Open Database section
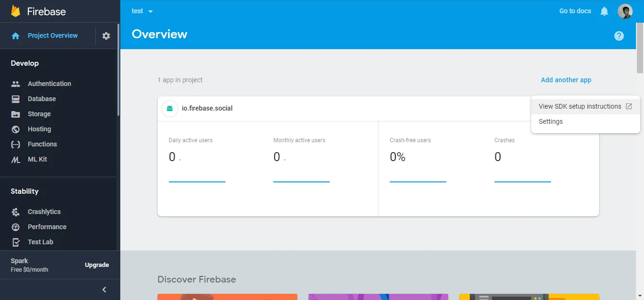The height and width of the screenshot is (300, 644). [x=42, y=99]
